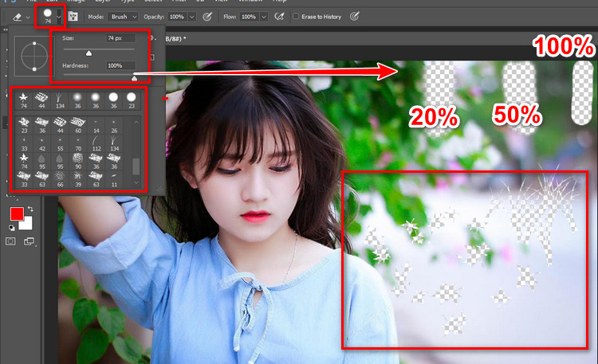Image resolution: width=598 pixels, height=364 pixels.
Task: Open the Flow slider dropdown arrow
Action: click(264, 17)
